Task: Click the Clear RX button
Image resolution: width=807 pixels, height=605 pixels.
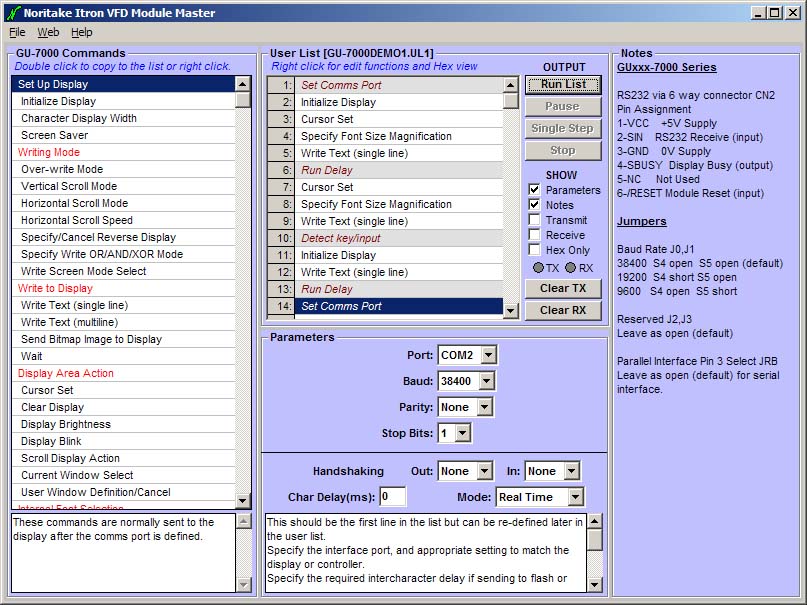Action: 563,310
